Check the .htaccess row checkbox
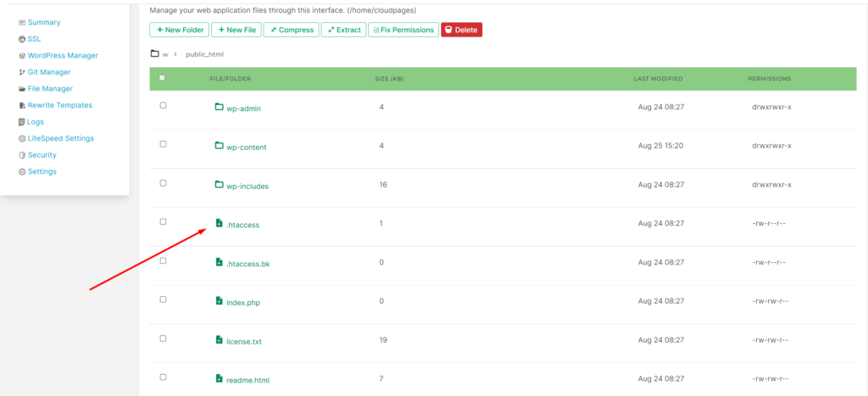Viewport: 868px width, 396px height. 163,221
